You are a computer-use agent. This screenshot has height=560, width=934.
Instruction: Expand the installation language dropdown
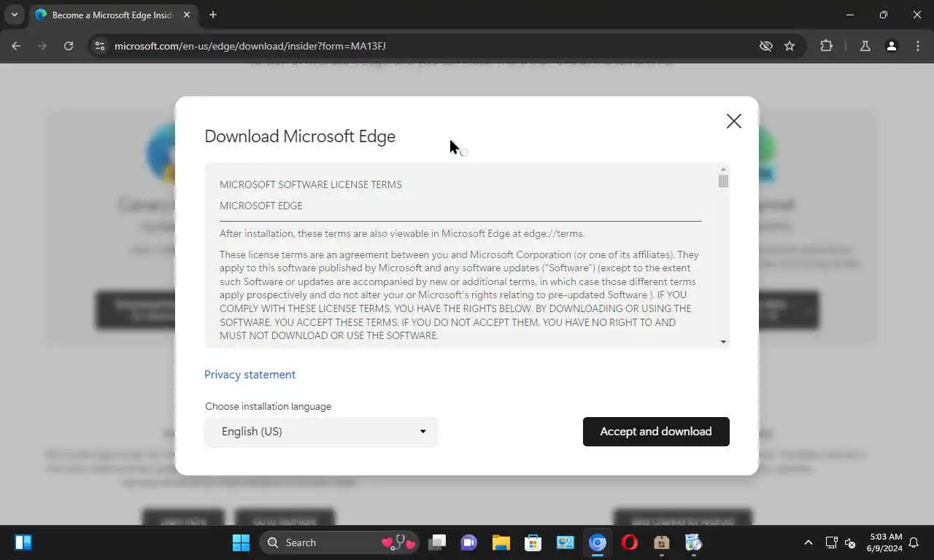tap(321, 432)
